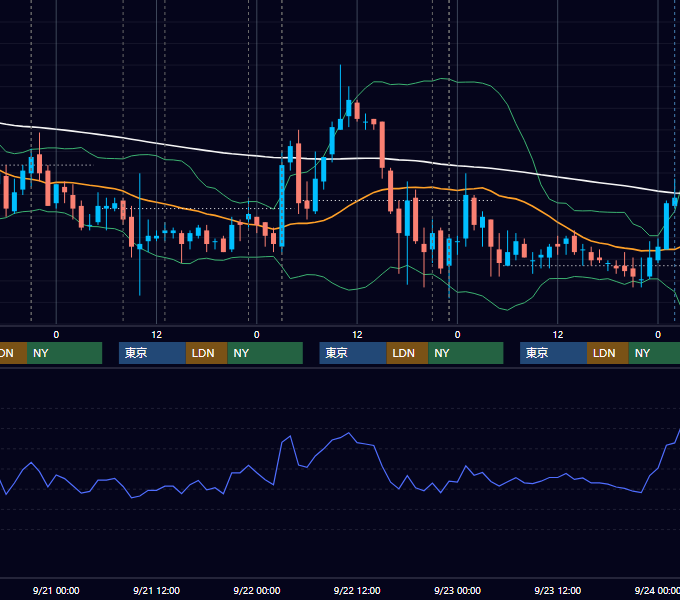
Task: Select 東京 session block above 9/22 12:00
Action: (x=353, y=353)
